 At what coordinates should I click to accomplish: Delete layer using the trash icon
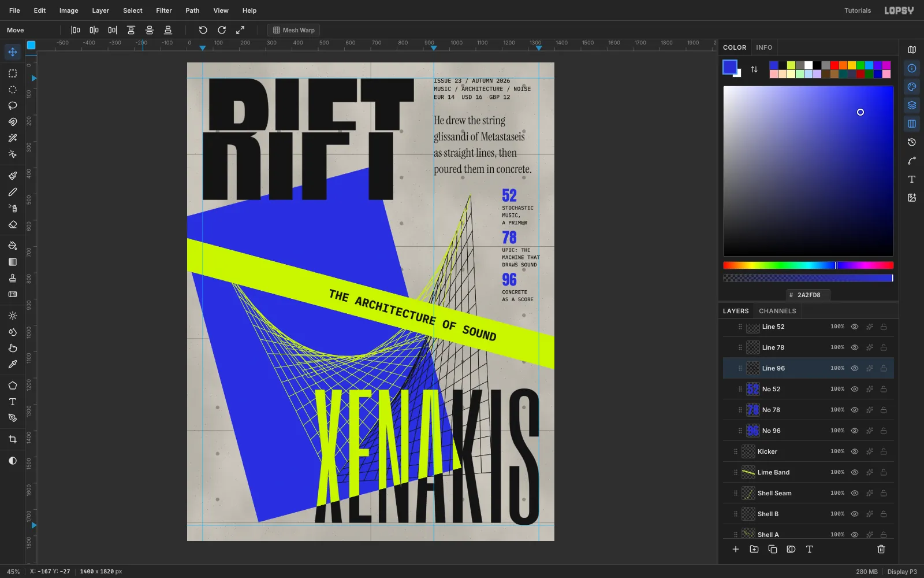881,549
